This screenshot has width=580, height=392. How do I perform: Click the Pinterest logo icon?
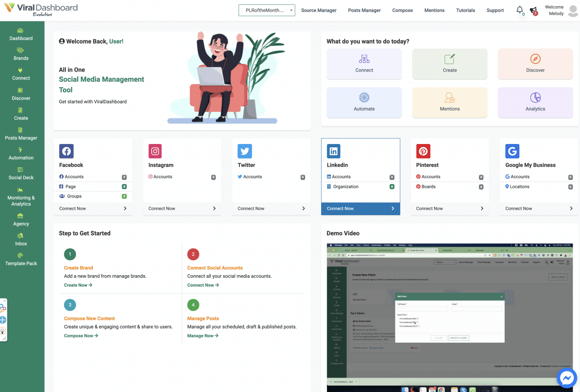pyautogui.click(x=423, y=151)
